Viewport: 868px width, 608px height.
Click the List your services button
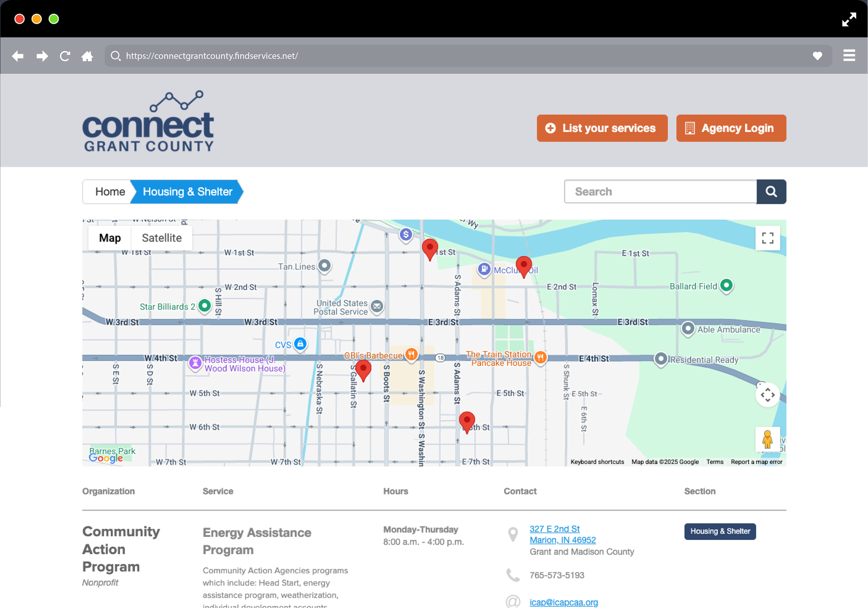click(602, 128)
